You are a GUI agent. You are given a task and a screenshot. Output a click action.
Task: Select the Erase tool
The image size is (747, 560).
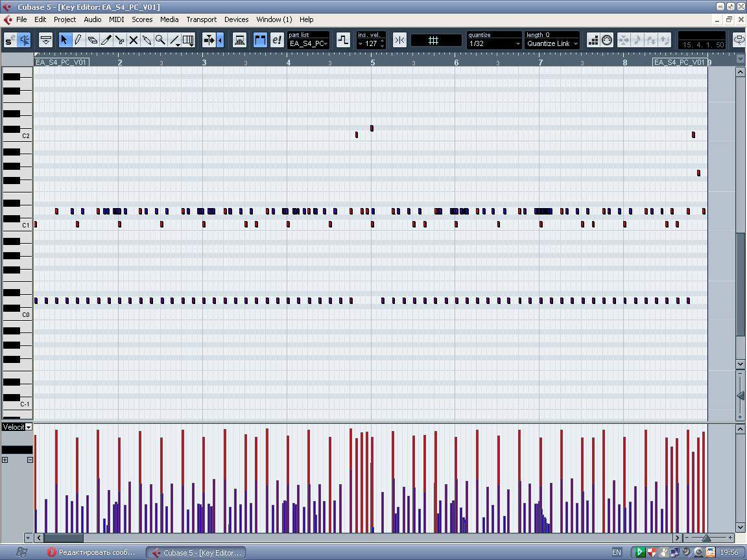click(x=92, y=40)
